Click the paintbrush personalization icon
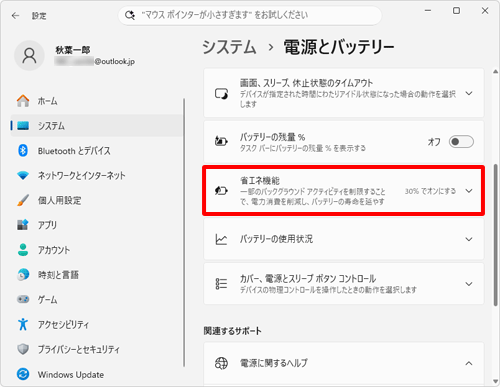The image size is (500, 387). (23, 200)
